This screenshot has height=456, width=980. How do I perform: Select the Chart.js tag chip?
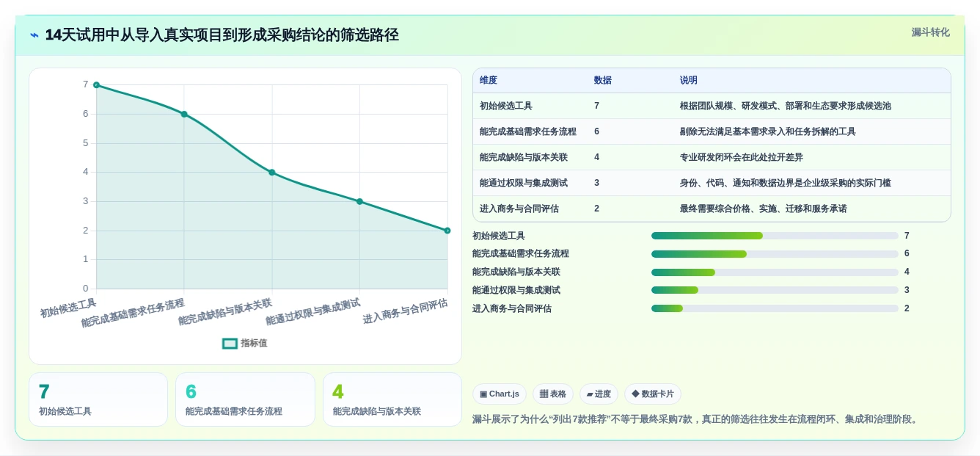(500, 394)
